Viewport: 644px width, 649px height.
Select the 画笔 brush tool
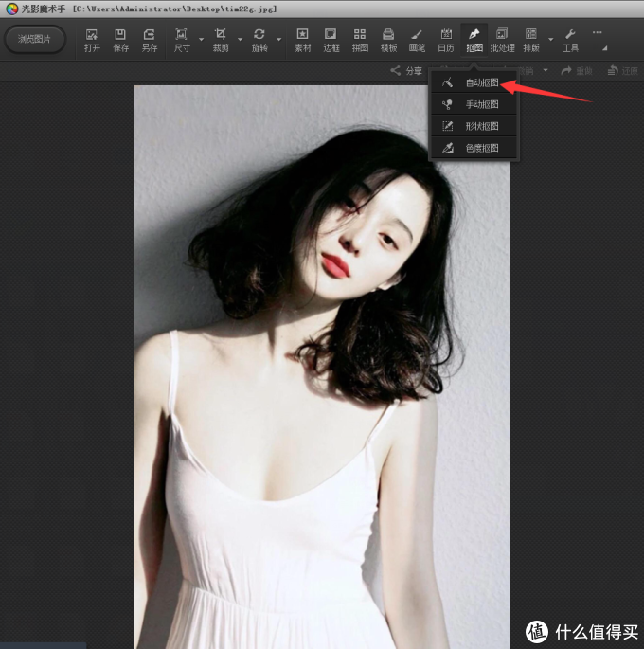pos(417,41)
